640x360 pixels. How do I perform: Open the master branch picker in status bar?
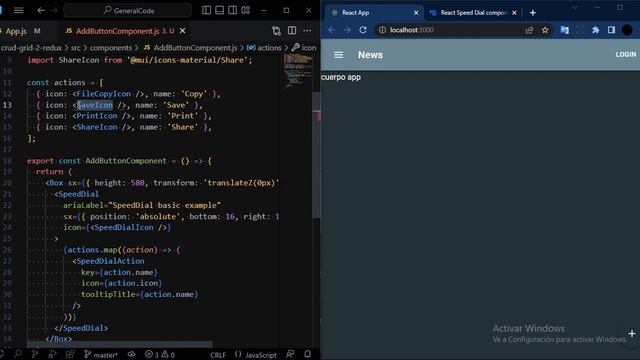101,355
